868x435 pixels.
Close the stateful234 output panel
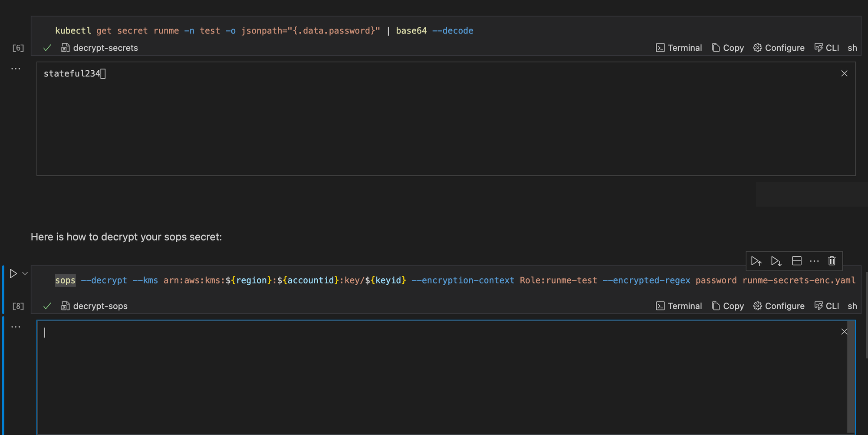coord(844,73)
